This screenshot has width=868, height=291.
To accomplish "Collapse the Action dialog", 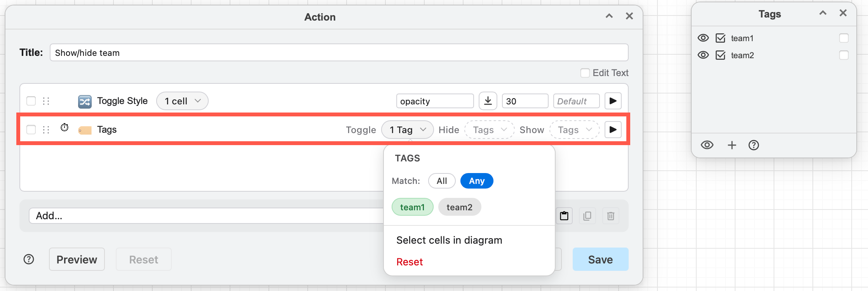I will [609, 16].
